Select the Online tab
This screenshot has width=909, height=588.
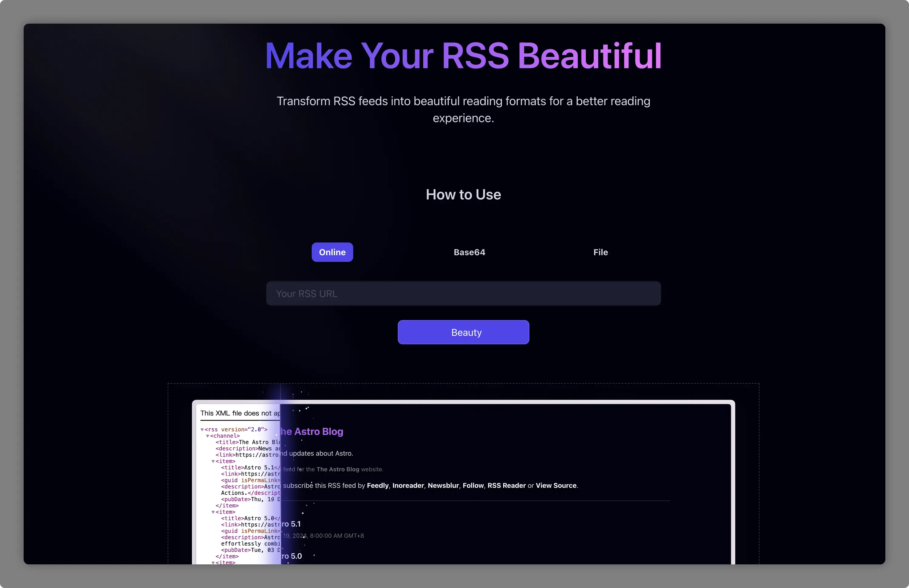tap(332, 252)
